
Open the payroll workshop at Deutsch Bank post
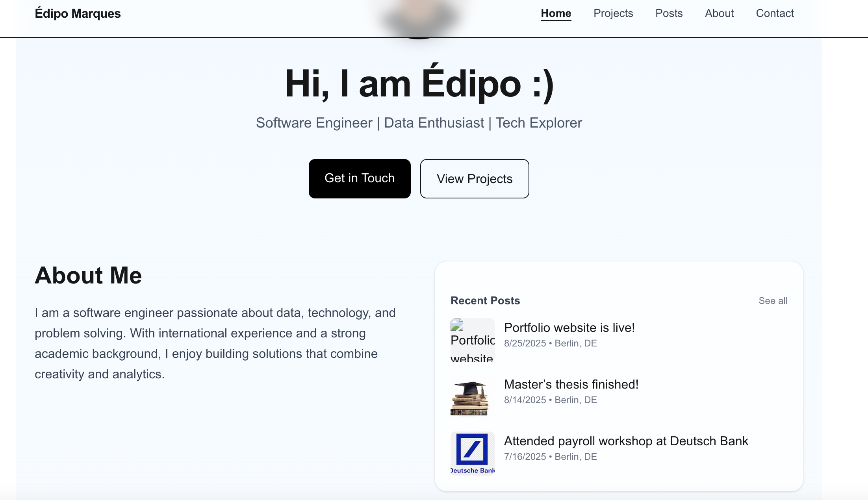pyautogui.click(x=626, y=441)
